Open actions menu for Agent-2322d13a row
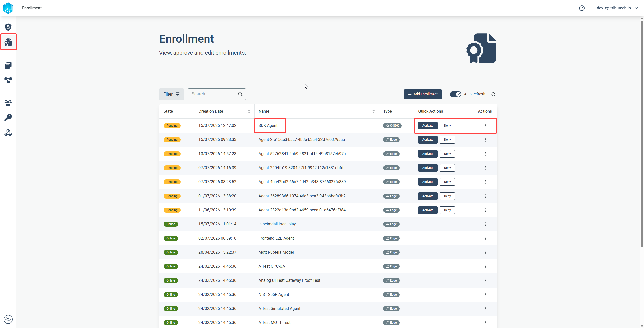Image resolution: width=644 pixels, height=328 pixels. coord(485,210)
